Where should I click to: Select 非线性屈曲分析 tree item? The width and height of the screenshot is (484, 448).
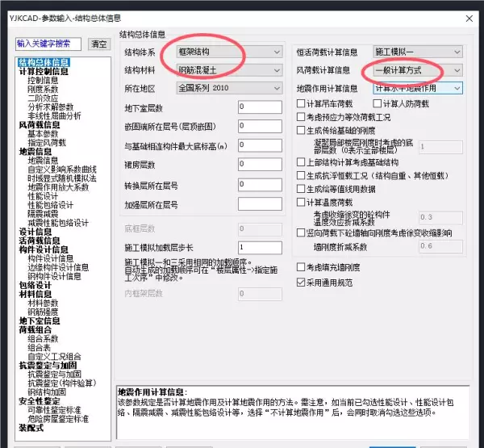[x=54, y=116]
